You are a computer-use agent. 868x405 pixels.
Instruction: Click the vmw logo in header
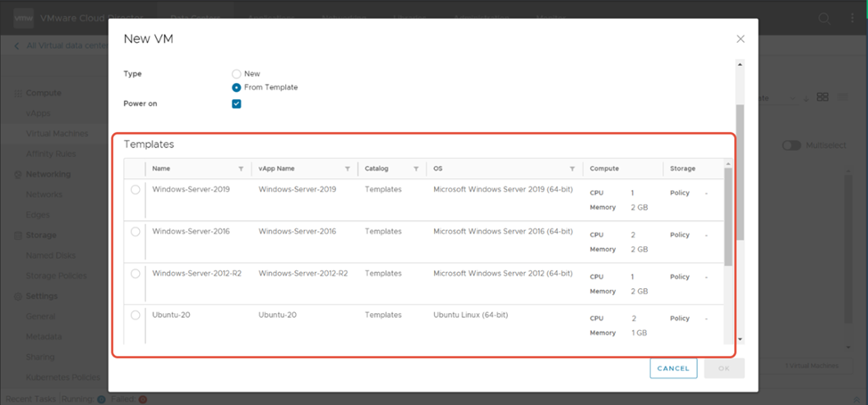[24, 20]
